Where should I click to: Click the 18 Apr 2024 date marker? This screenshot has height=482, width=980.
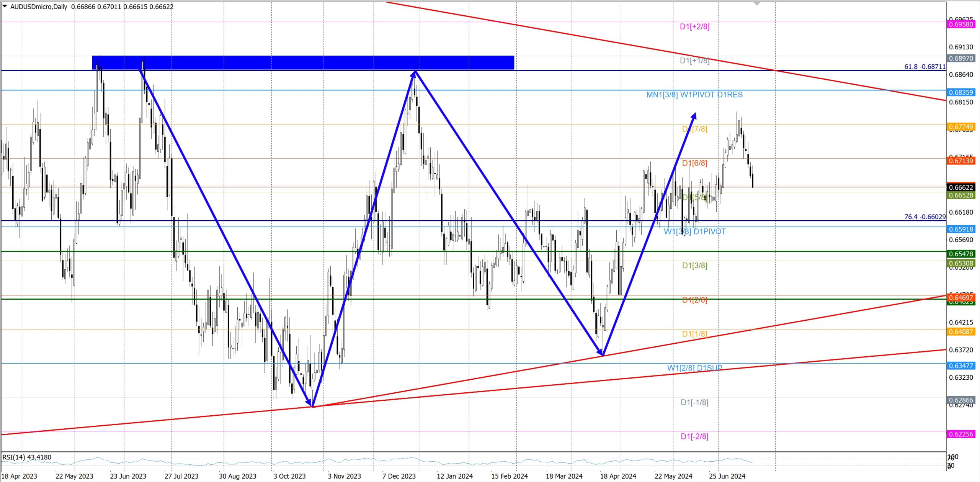point(618,476)
